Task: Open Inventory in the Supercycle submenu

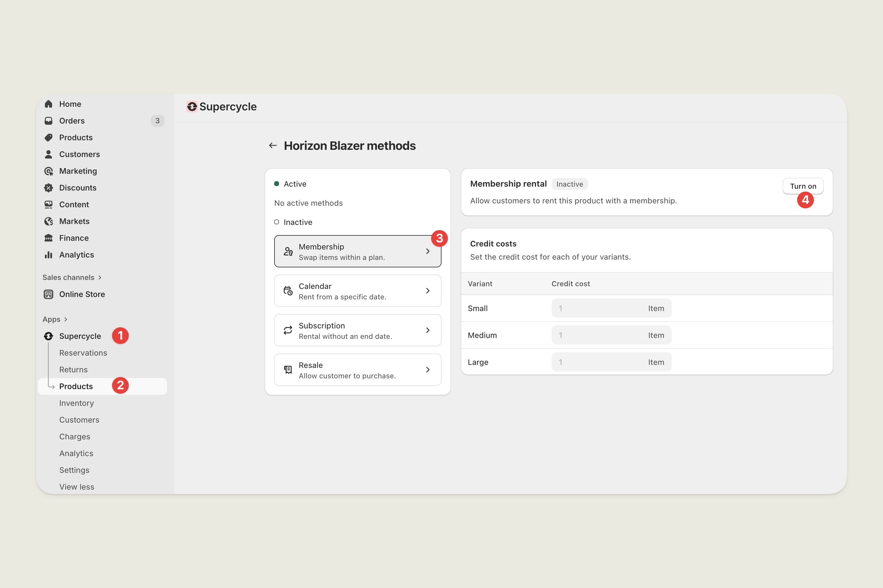Action: pos(76,403)
